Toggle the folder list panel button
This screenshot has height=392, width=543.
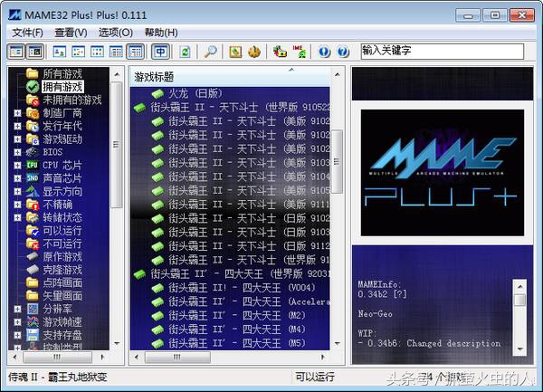point(16,52)
